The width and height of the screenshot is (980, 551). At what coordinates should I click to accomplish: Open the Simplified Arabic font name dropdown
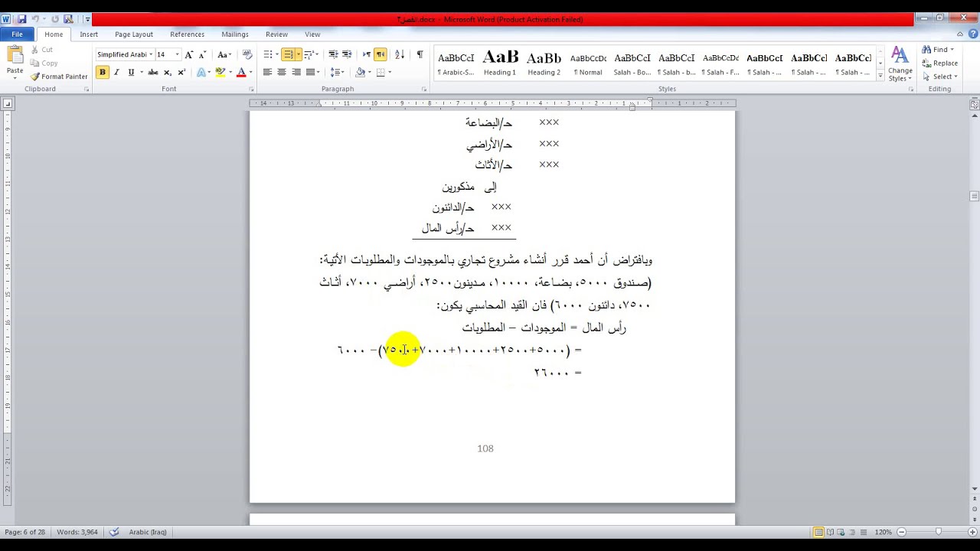(151, 54)
